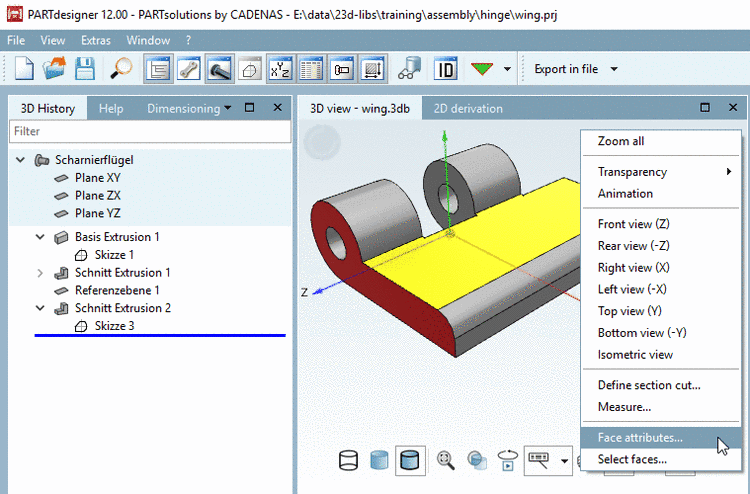Switch to the Help tab
Viewport: 750px width, 494px height.
pyautogui.click(x=111, y=109)
